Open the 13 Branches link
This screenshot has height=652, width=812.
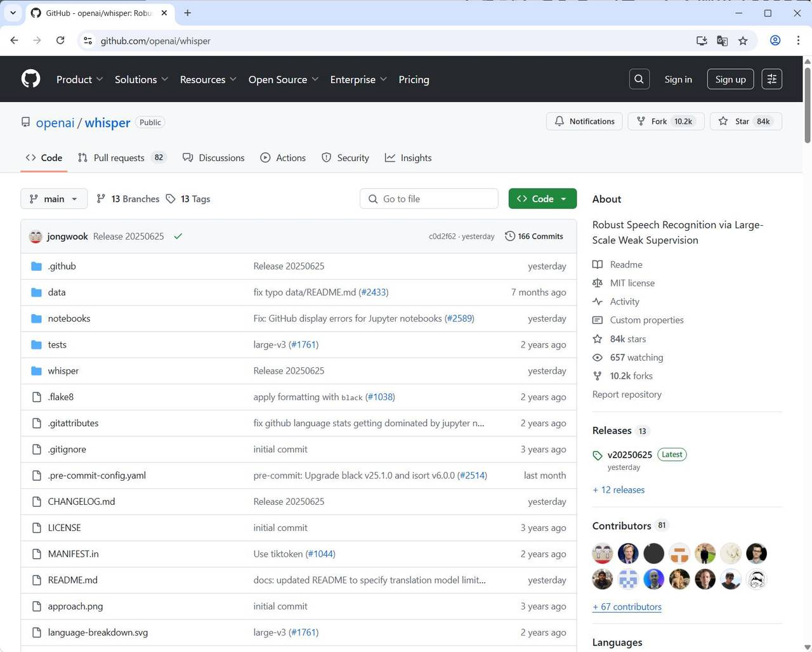(128, 199)
